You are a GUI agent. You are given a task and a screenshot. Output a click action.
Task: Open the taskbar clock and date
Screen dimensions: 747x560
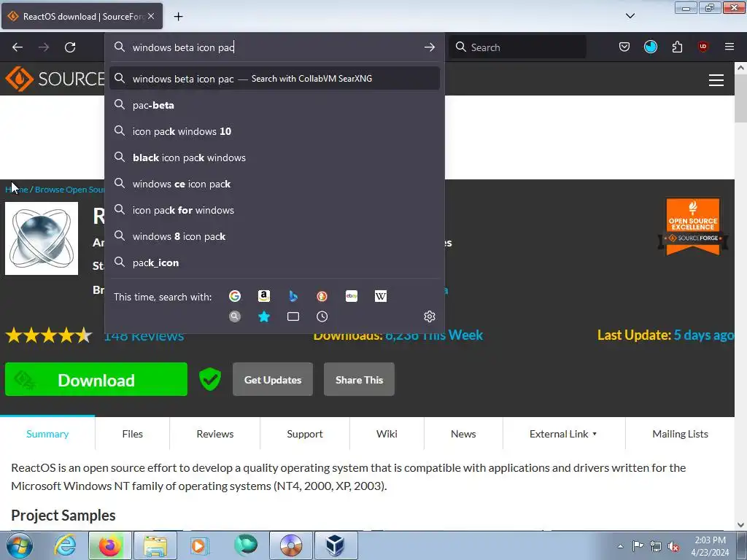tap(710, 546)
